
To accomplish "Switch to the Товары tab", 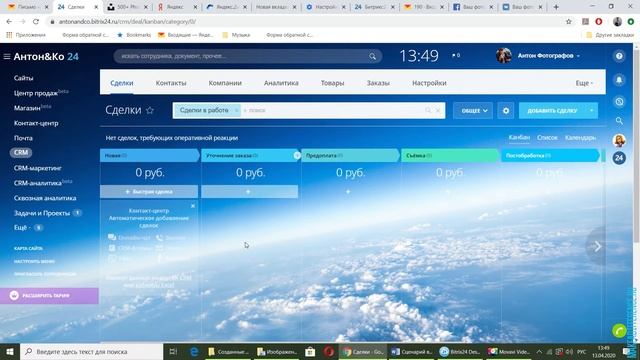I will tap(332, 83).
